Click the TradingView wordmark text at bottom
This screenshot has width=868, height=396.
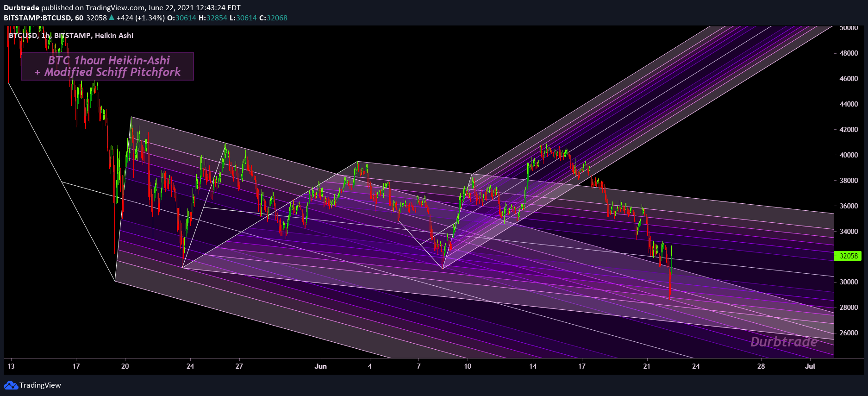tap(40, 385)
